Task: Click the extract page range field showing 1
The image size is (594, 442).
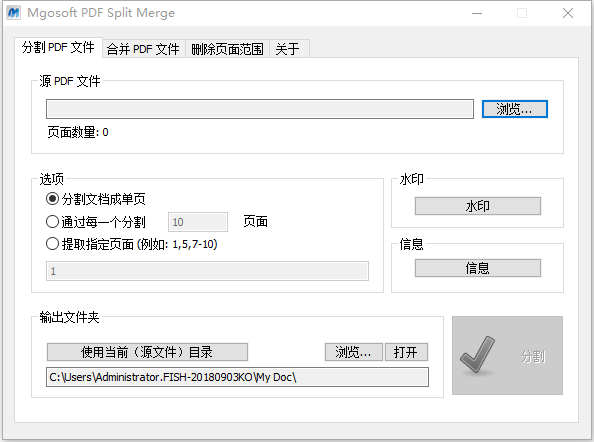Action: click(207, 271)
